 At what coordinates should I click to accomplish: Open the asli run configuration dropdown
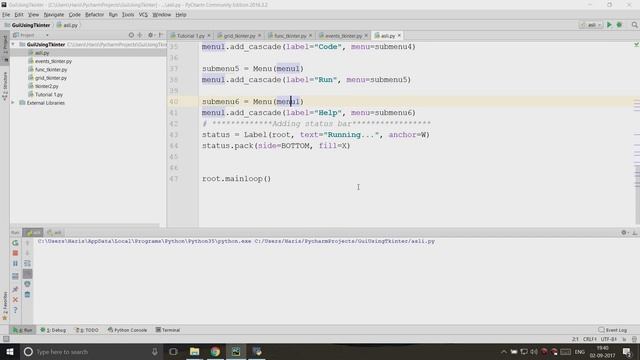click(591, 25)
